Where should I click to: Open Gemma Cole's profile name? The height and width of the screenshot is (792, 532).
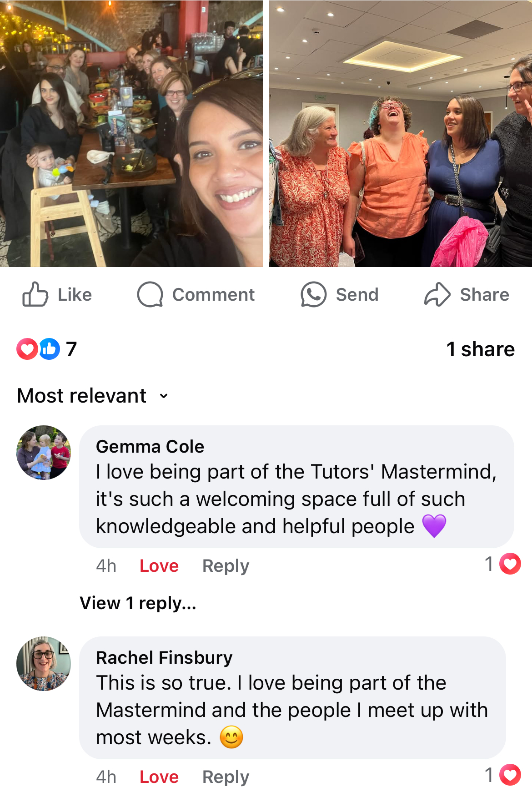(150, 447)
